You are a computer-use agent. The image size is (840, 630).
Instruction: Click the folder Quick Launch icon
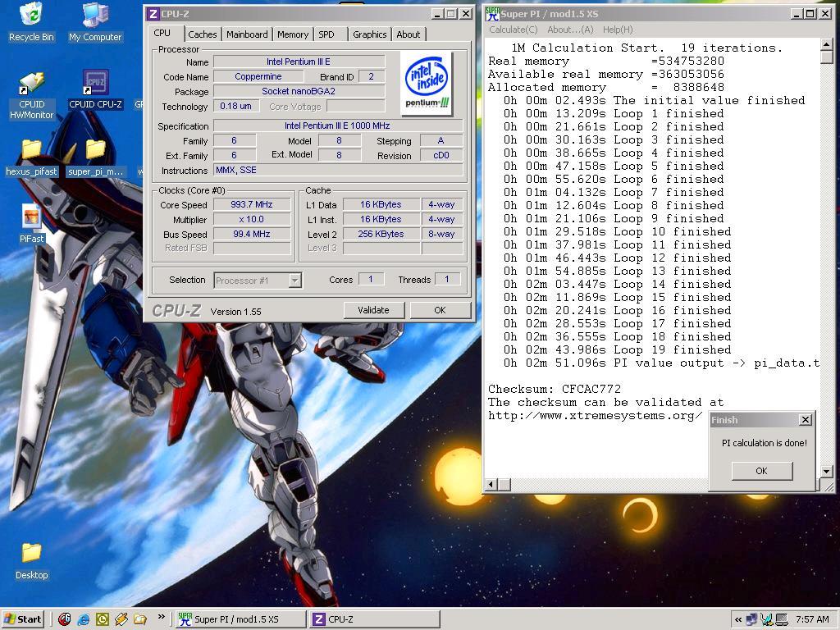139,619
